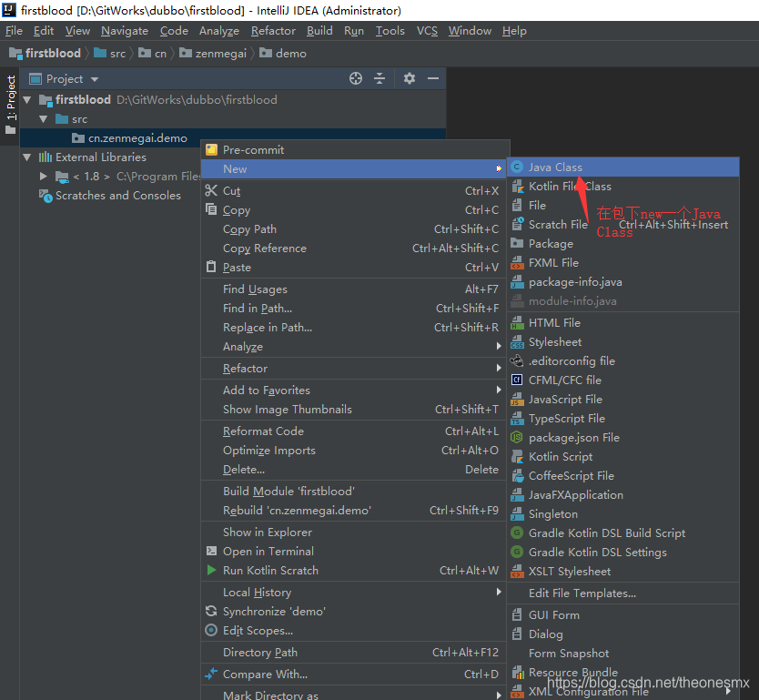The image size is (759, 700).
Task: Click the Package folder icon in submenu
Action: pyautogui.click(x=517, y=243)
